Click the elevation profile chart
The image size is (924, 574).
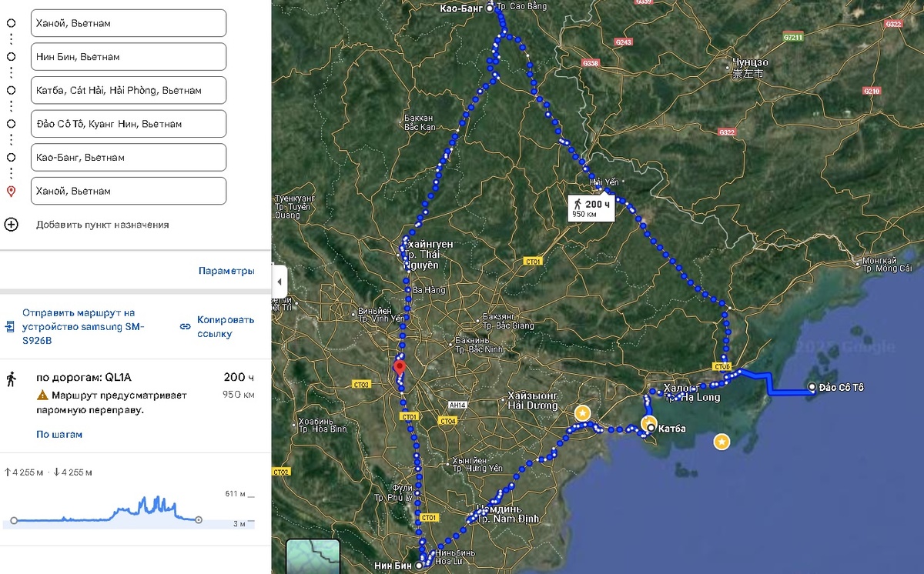[105, 509]
